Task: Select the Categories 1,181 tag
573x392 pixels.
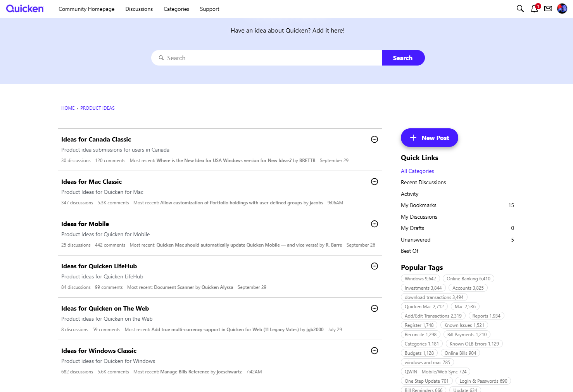Action: 422,344
